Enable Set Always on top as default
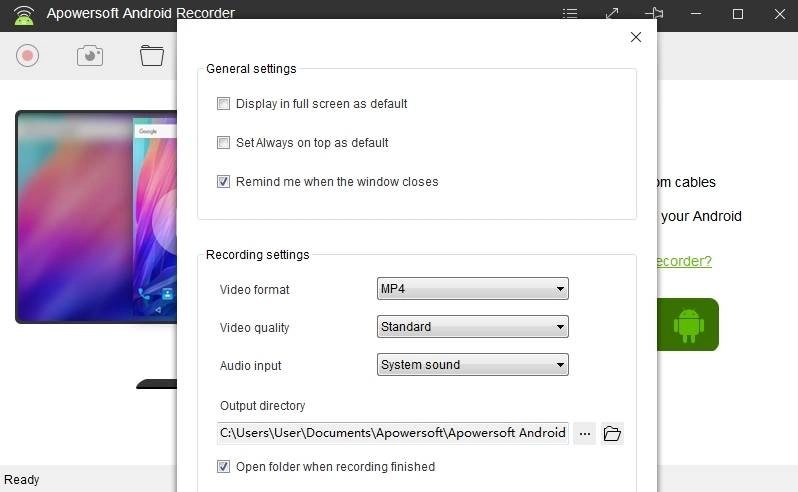Screen dimensions: 798x492 223,142
